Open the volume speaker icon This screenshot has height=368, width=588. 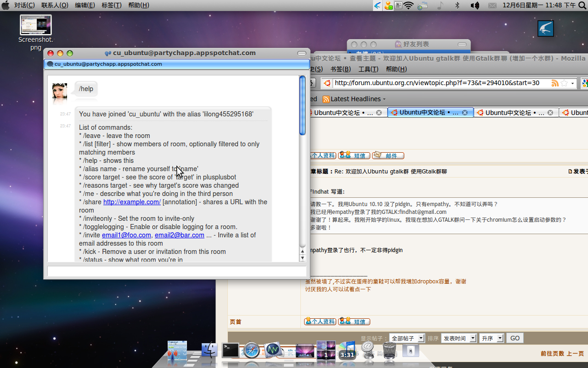[475, 6]
